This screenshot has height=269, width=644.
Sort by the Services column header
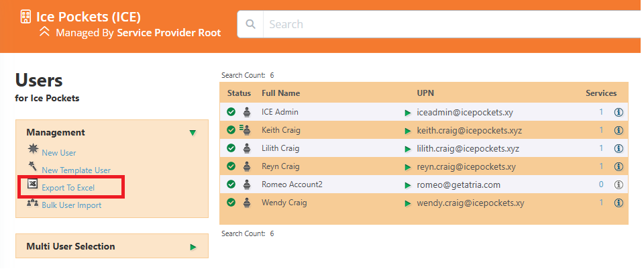pos(601,93)
